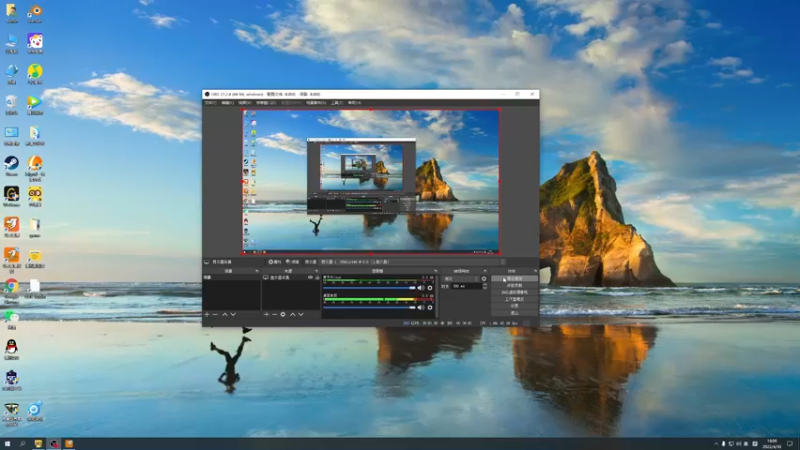Click the OBS preview canvas
The height and width of the screenshot is (450, 800).
371,181
